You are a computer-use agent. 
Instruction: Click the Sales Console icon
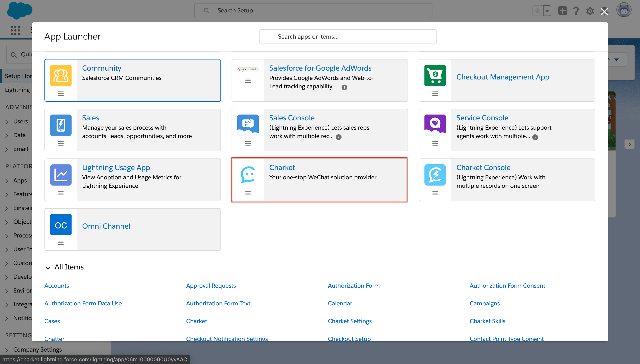click(248, 125)
